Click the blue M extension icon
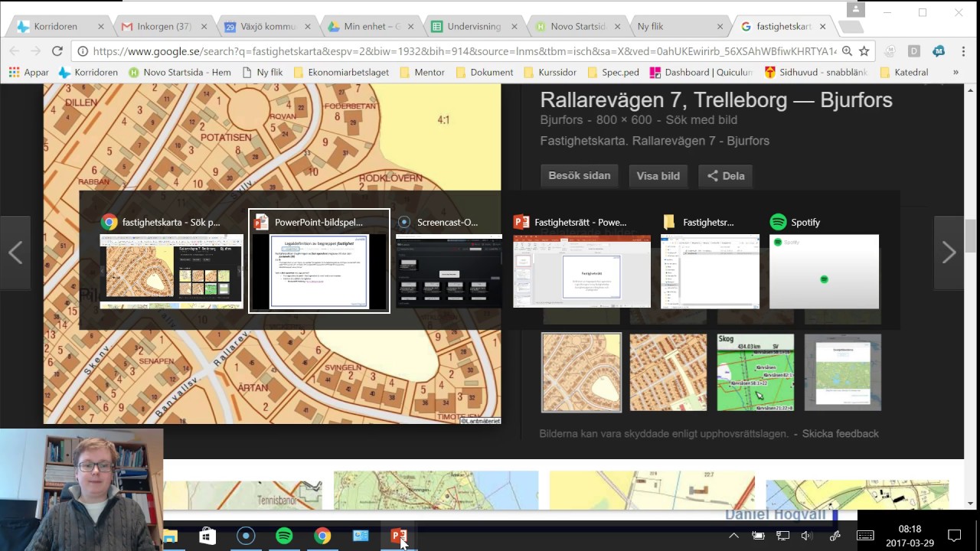The height and width of the screenshot is (551, 980). click(939, 51)
